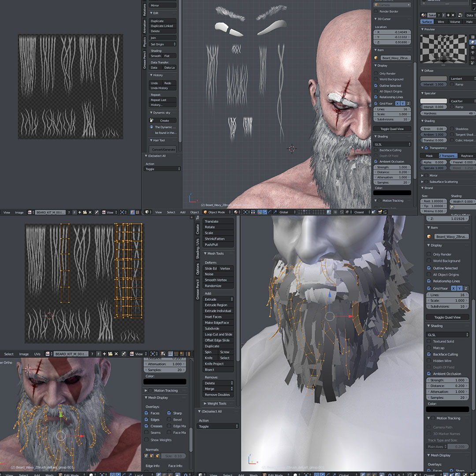Open the Object Mode dropdown

point(216,212)
